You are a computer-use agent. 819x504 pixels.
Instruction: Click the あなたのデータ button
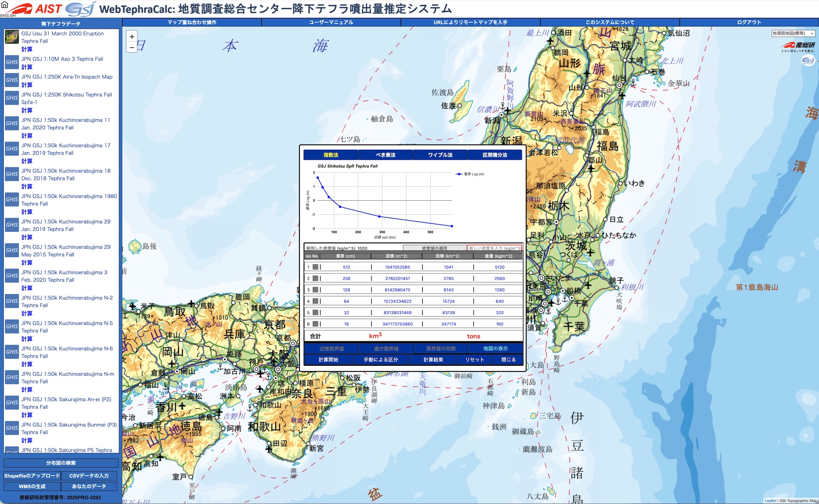pyautogui.click(x=89, y=486)
